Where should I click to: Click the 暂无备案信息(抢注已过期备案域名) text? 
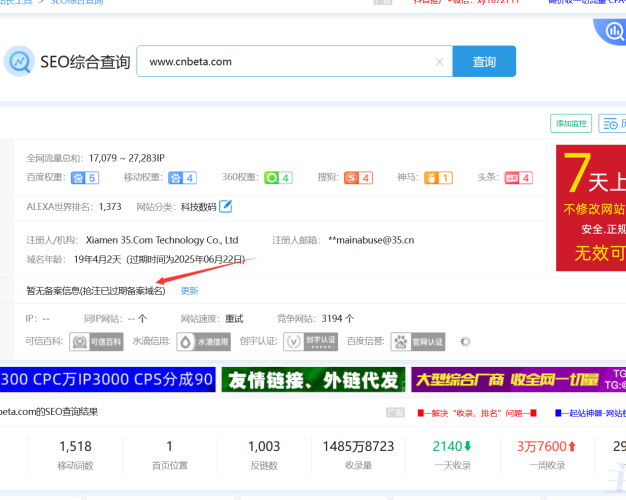[96, 291]
